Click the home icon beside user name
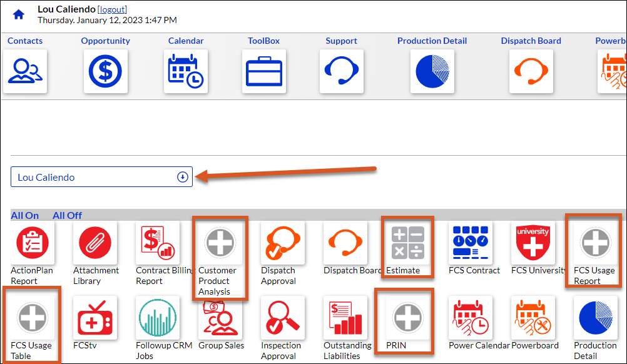This screenshot has height=364, width=627. (x=18, y=15)
